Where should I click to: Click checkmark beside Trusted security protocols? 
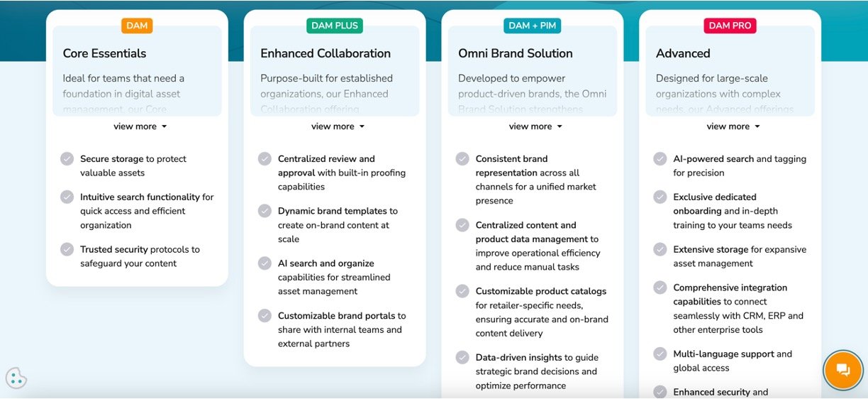tap(67, 249)
